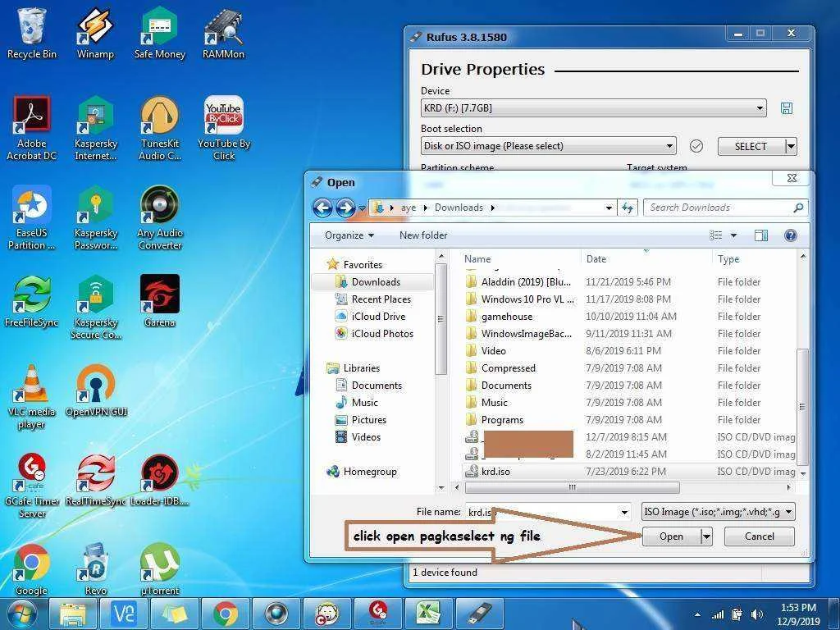Open Kaspersky Password Manager shortcut
The image size is (840, 630).
point(95,218)
